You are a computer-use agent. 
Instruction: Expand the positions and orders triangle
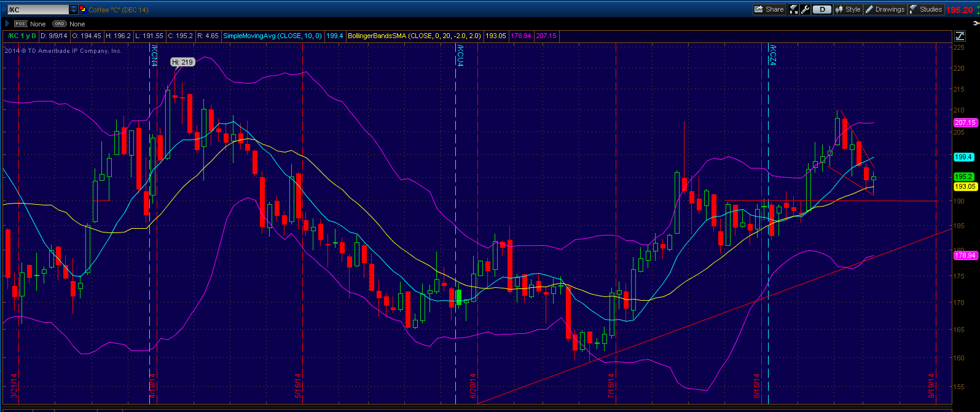click(7, 24)
